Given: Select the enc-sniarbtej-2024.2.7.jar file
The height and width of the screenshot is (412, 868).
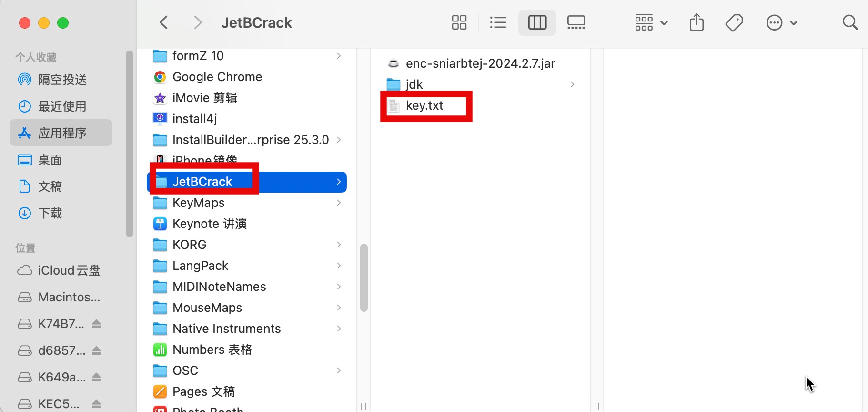Looking at the screenshot, I should (x=480, y=63).
